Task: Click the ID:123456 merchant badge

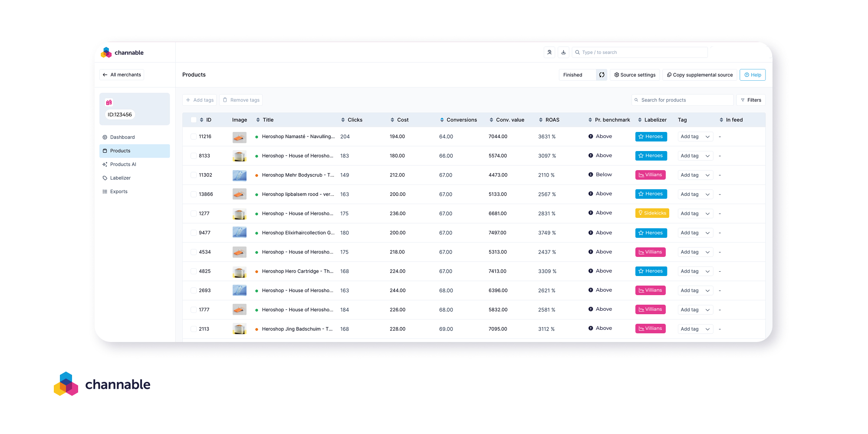Action: click(x=120, y=115)
